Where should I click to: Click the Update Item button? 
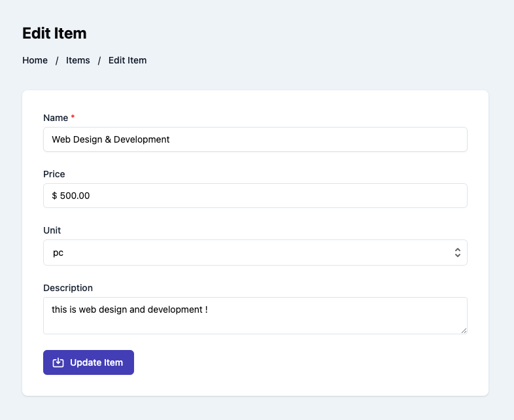click(88, 362)
